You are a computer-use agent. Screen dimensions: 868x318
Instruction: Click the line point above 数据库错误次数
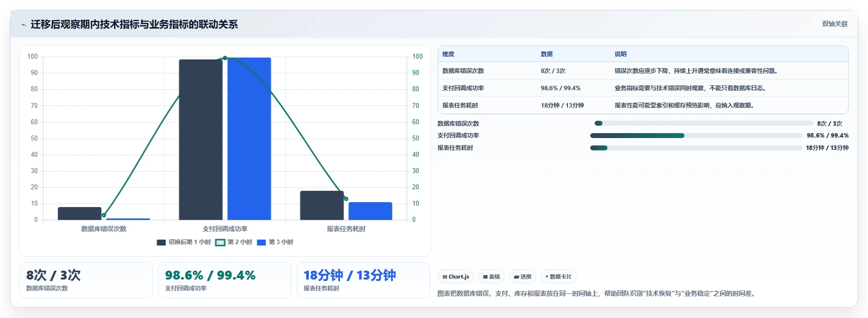(x=104, y=215)
